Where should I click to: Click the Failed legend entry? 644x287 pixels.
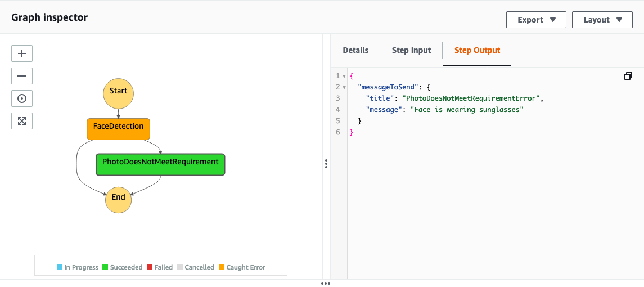[160, 267]
